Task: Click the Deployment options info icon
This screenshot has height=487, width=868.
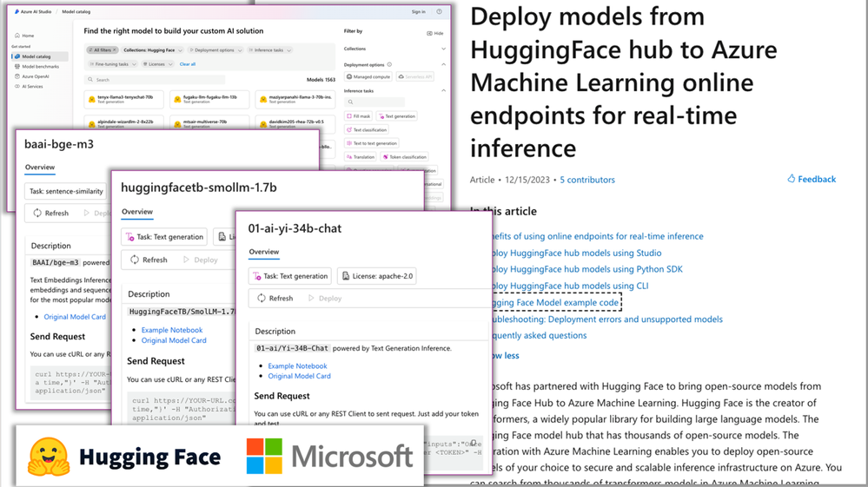Action: point(389,65)
